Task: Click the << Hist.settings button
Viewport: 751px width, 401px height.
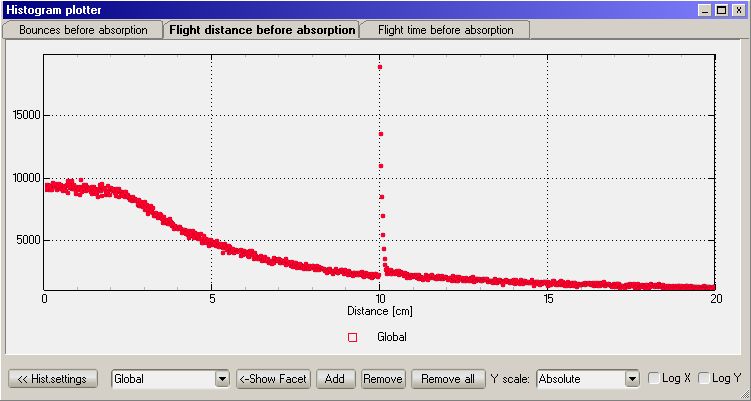Action: 53,379
